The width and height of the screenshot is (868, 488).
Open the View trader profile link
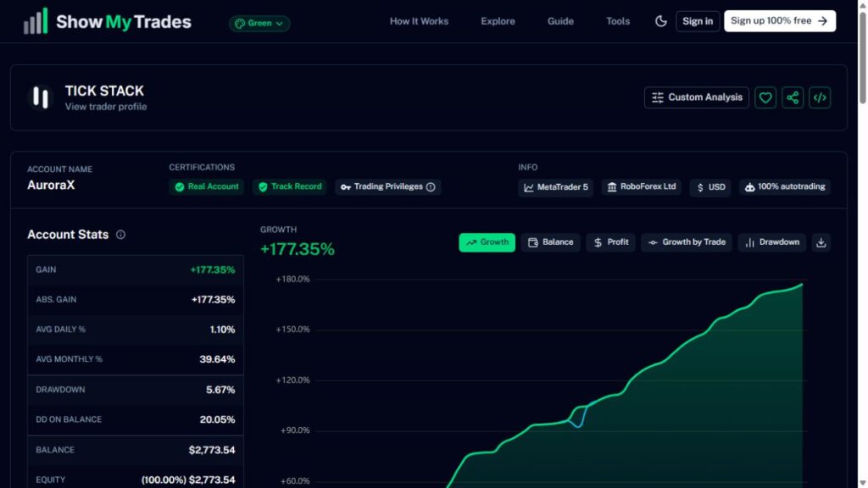pos(106,107)
